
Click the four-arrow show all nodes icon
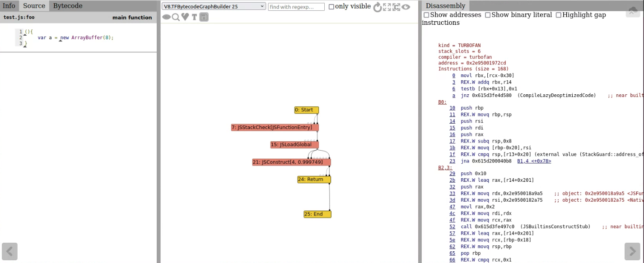pyautogui.click(x=387, y=7)
